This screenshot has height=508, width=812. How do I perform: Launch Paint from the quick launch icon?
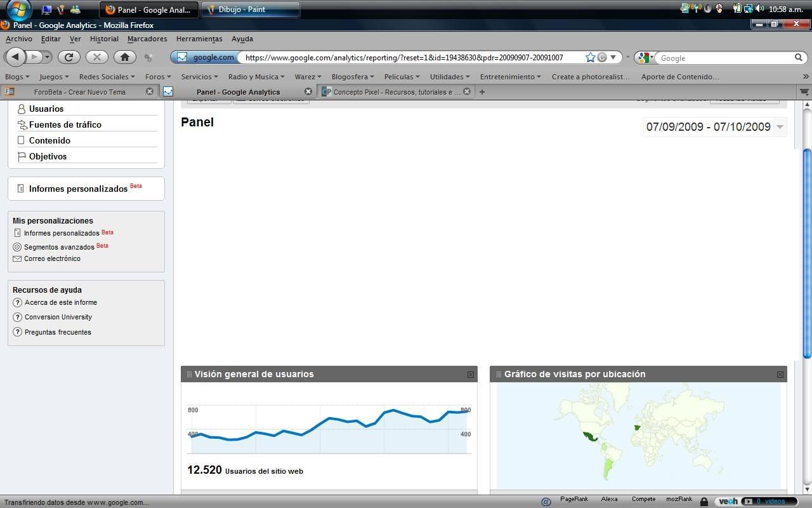click(x=61, y=10)
